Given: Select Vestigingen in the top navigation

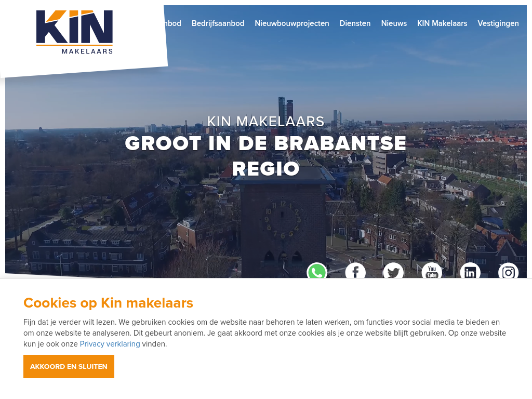Looking at the screenshot, I should click(498, 23).
